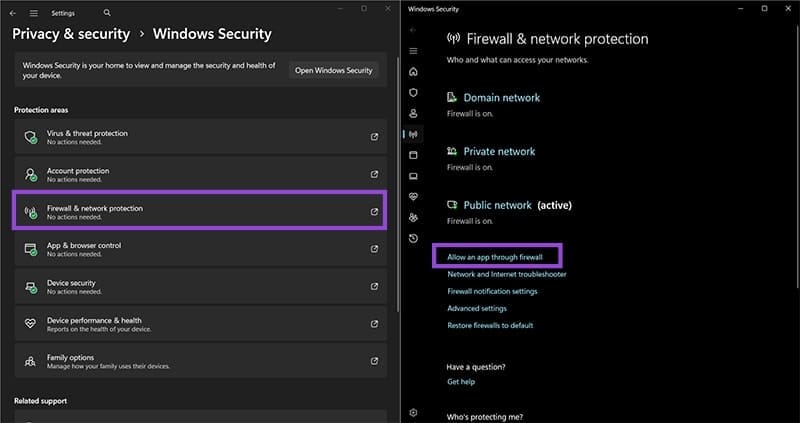Screen dimensions: 800x423
Task: Click Privacy & security breadcrumb
Action: pyautogui.click(x=71, y=34)
